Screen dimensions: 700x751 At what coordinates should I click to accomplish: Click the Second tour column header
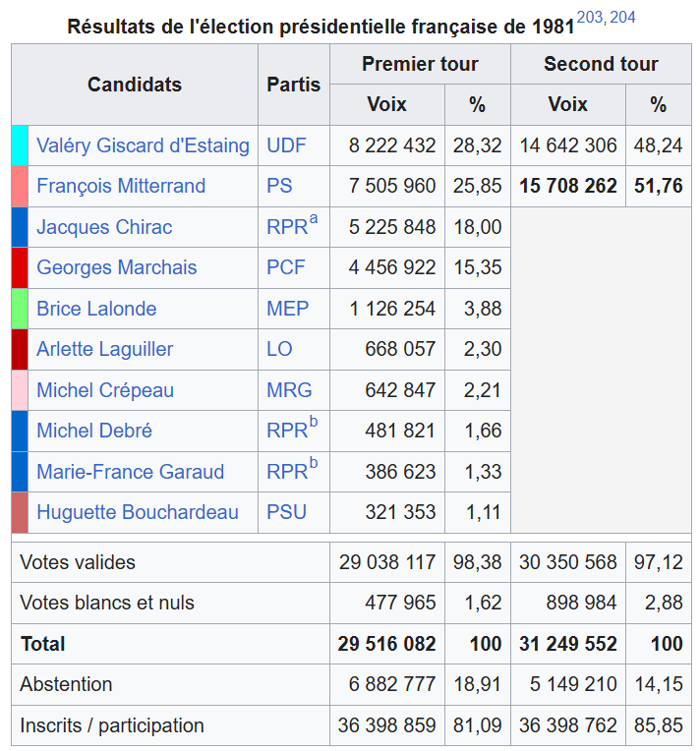click(x=601, y=64)
